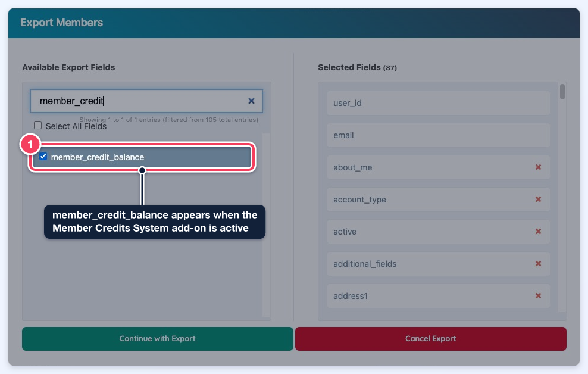Image resolution: width=588 pixels, height=374 pixels.
Task: Click Cancel Export button
Action: [x=431, y=339]
